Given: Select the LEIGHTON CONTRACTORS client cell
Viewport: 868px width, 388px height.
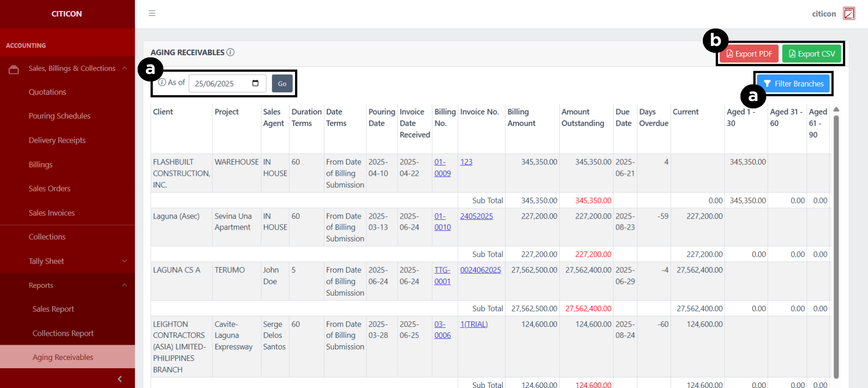Looking at the screenshot, I should (x=181, y=347).
